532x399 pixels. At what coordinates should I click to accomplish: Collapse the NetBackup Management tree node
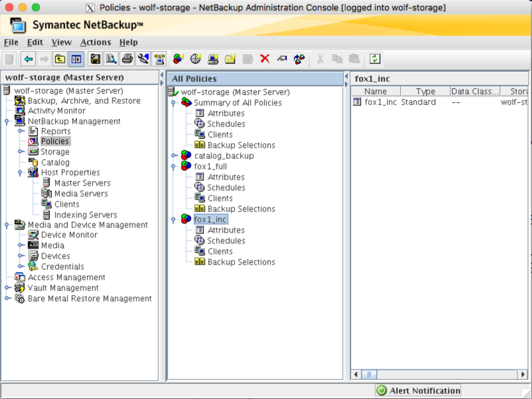(x=7, y=121)
